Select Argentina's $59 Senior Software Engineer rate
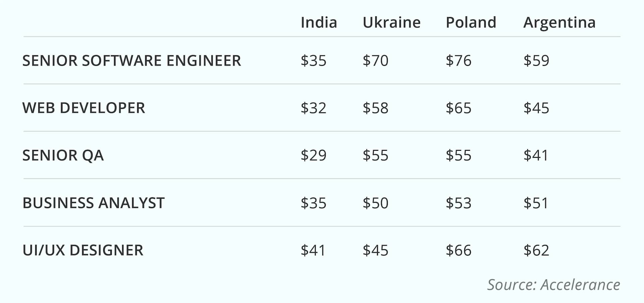The height and width of the screenshot is (303, 644). 536,61
